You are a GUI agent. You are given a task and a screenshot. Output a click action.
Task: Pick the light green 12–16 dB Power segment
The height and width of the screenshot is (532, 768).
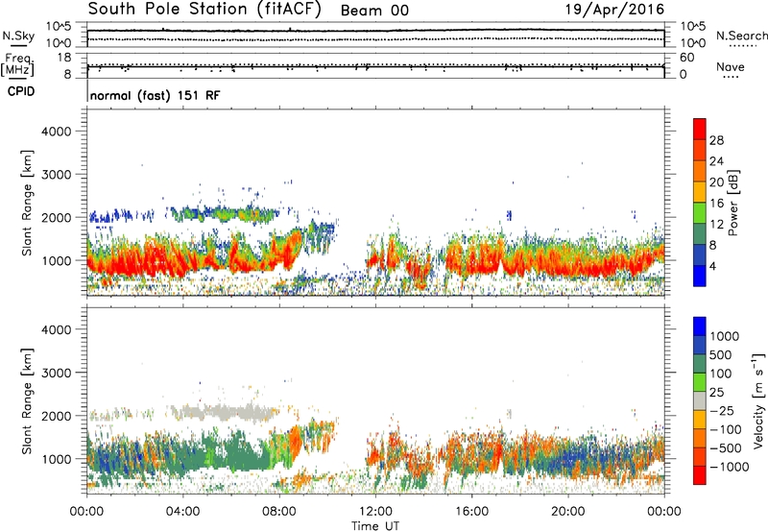pyautogui.click(x=700, y=213)
